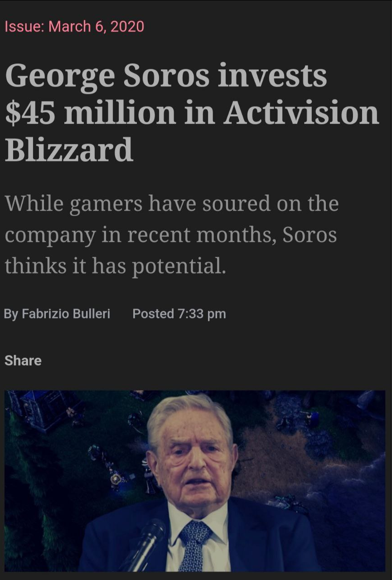The image size is (392, 580).
Task: Click the man's patterned tie in the photo
Action: pyautogui.click(x=194, y=544)
